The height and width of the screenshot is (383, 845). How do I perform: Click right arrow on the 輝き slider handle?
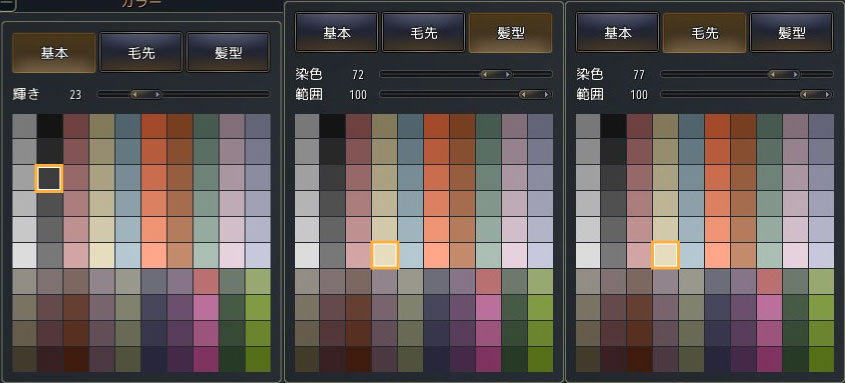click(x=157, y=95)
